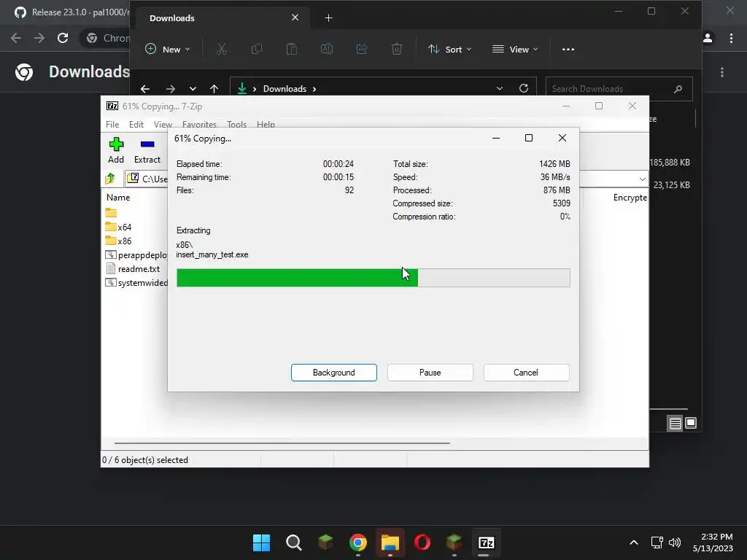This screenshot has width=747, height=560.
Task: Open the Chrome profile icon
Action: coord(708,38)
